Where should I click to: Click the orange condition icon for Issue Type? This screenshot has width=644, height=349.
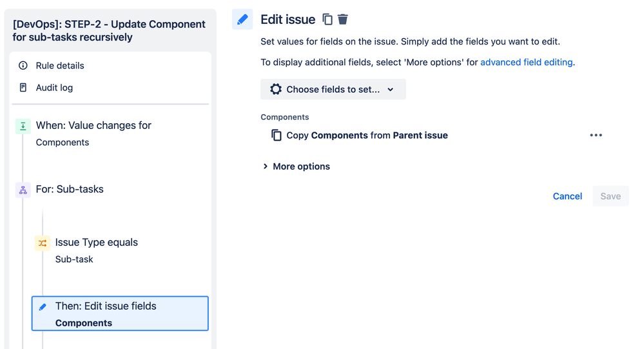(x=43, y=243)
